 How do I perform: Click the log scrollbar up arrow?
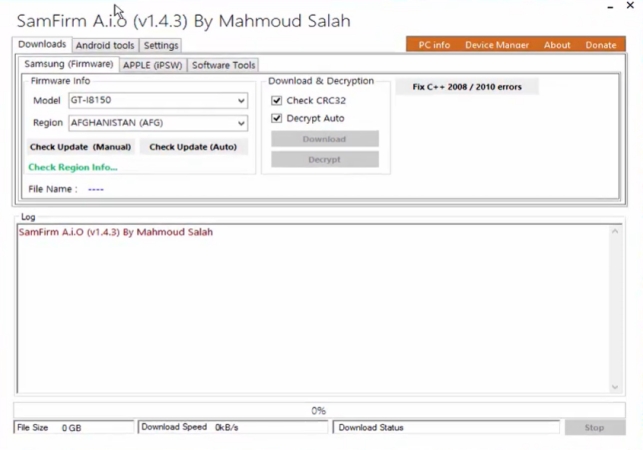click(615, 232)
